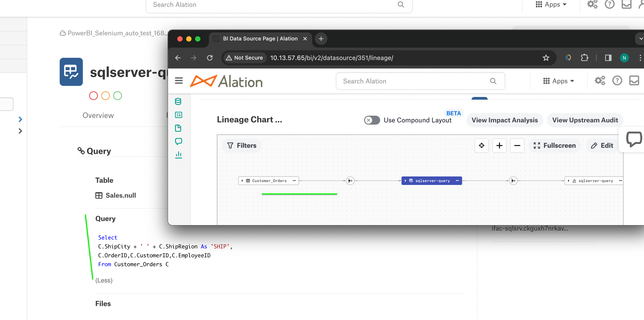Zoom in the lineage chart with plus
The height and width of the screenshot is (320, 644).
click(x=499, y=146)
